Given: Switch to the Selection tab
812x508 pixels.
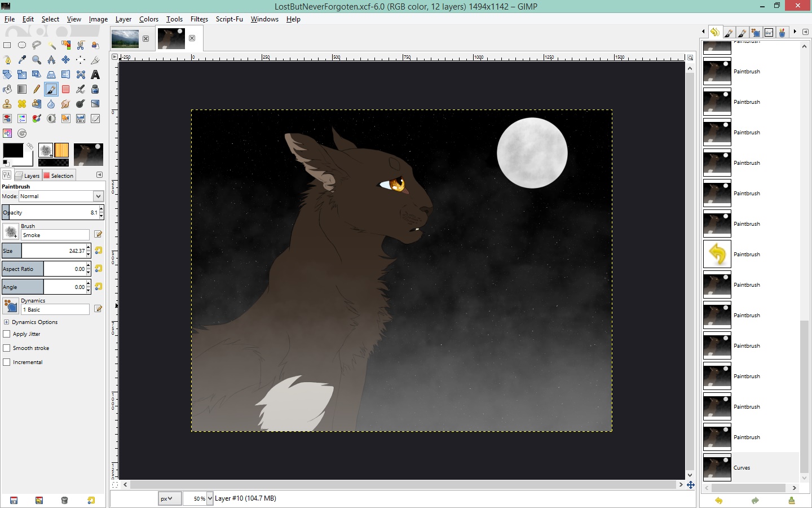Looking at the screenshot, I should tap(59, 176).
